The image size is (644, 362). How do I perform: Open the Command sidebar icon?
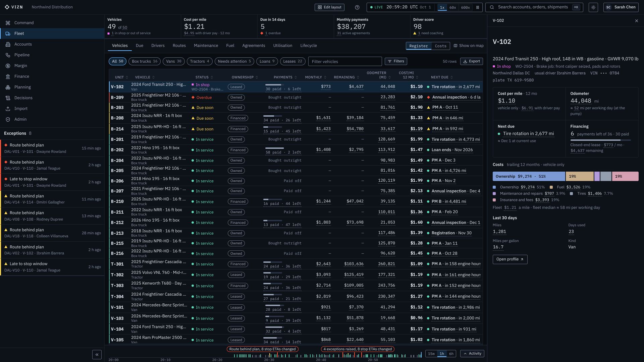8,23
